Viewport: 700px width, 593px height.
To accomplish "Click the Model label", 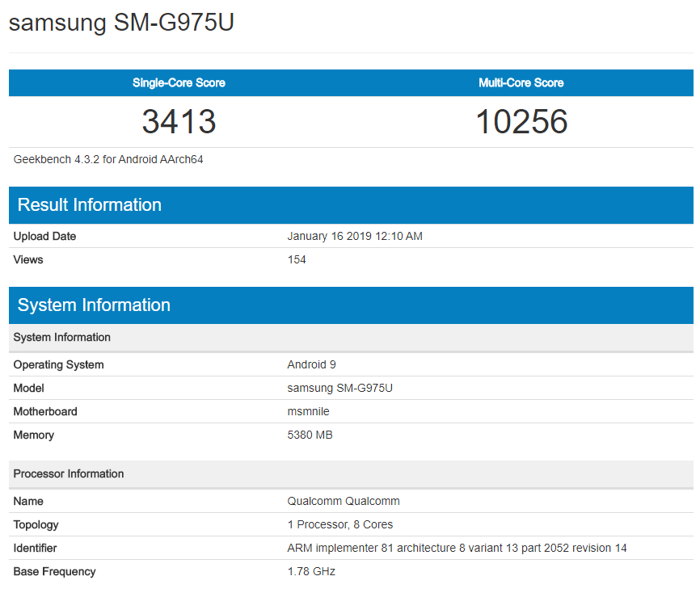I will click(x=28, y=388).
